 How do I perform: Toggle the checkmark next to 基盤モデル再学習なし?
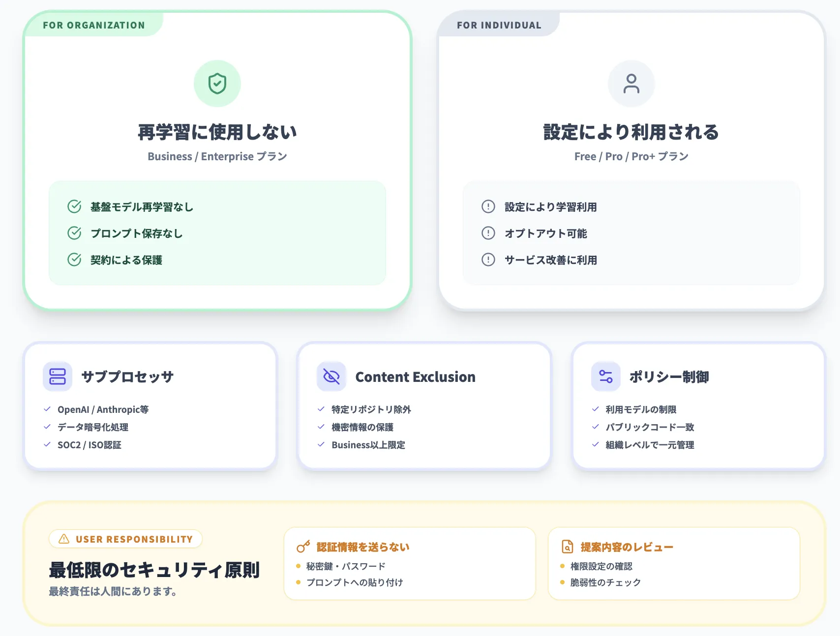[x=74, y=206]
